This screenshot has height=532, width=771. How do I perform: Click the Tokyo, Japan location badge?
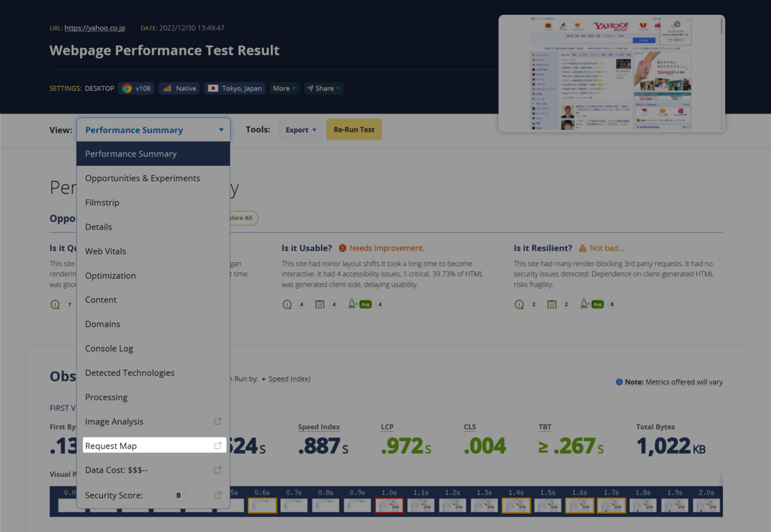coord(235,89)
